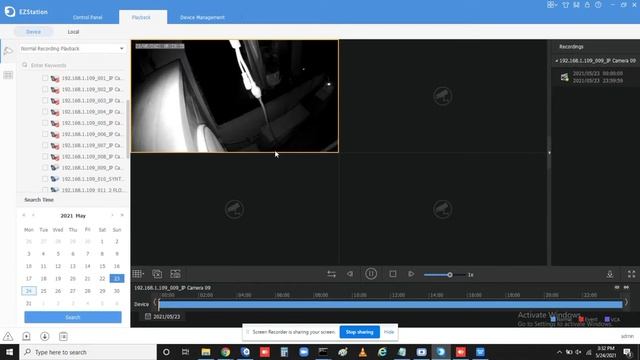
Task: Click the lock icon in title bar
Action: (x=587, y=5)
